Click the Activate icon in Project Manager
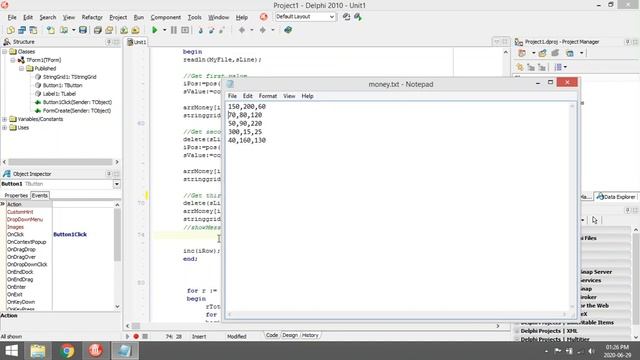This screenshot has height=360, width=640. [x=522, y=53]
